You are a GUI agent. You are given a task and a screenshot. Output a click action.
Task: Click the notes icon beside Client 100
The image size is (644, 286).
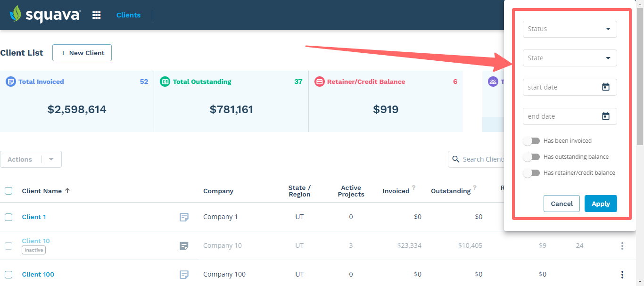tap(184, 274)
